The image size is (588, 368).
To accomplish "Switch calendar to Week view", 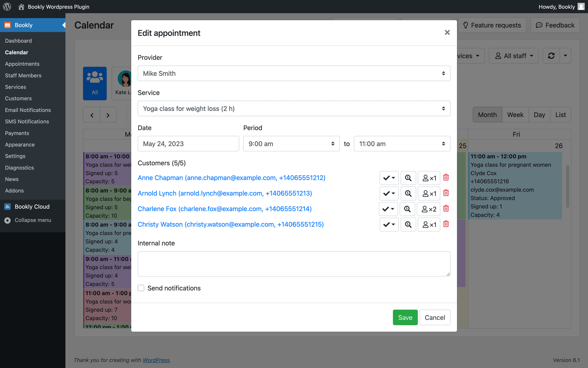I will (515, 115).
